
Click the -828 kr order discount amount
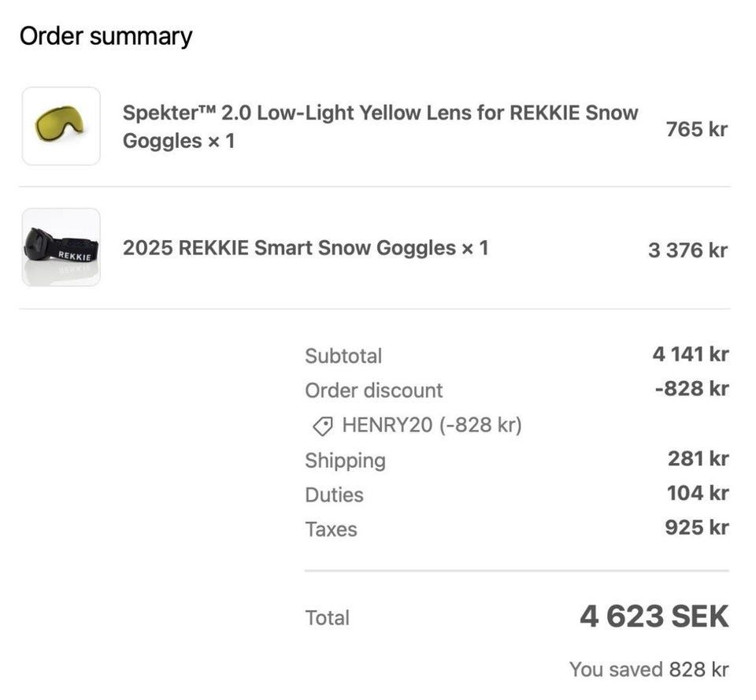click(691, 389)
